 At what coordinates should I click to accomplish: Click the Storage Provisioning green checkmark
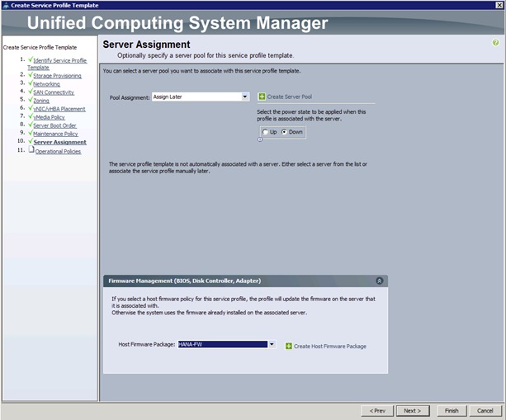pyautogui.click(x=31, y=75)
